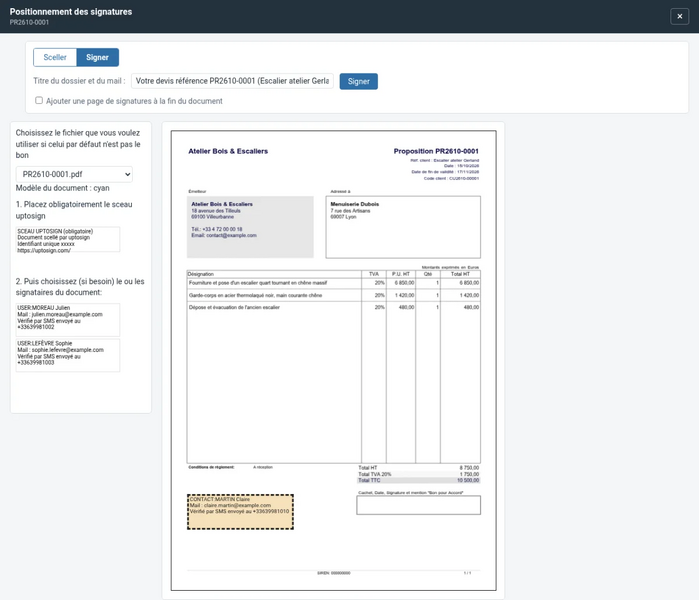Pick the LEFÈVRE Sophie signatory block
This screenshot has height=600, width=699.
[x=68, y=355]
